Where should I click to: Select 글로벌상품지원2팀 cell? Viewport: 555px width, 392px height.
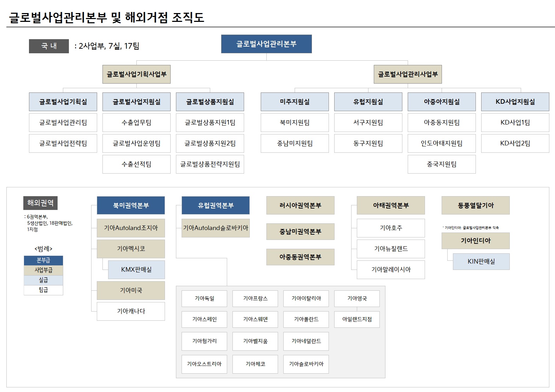[210, 143]
